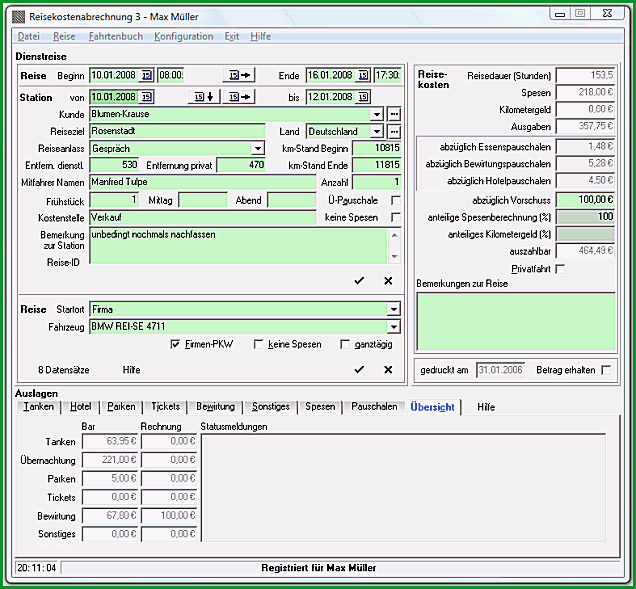Screen dimensions: 636x589
Task: Click ellipsis button next to Kunde field
Action: pyautogui.click(x=393, y=114)
